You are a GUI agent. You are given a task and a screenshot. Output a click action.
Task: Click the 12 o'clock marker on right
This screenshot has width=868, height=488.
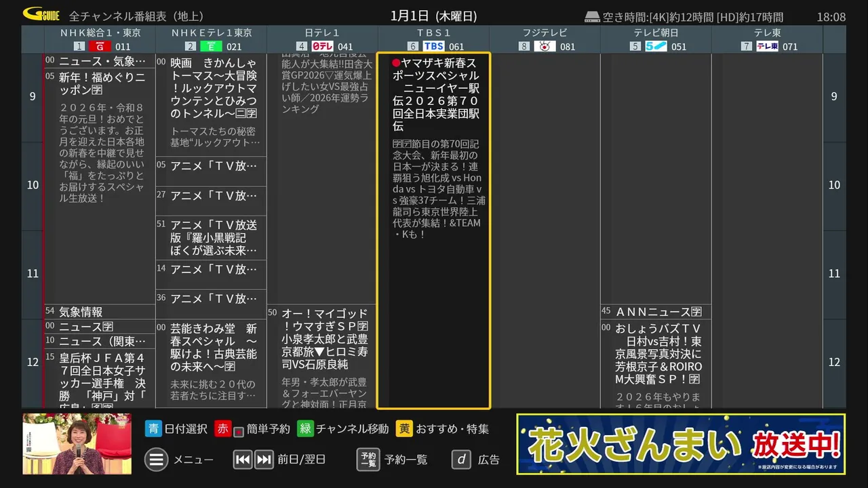pos(834,363)
